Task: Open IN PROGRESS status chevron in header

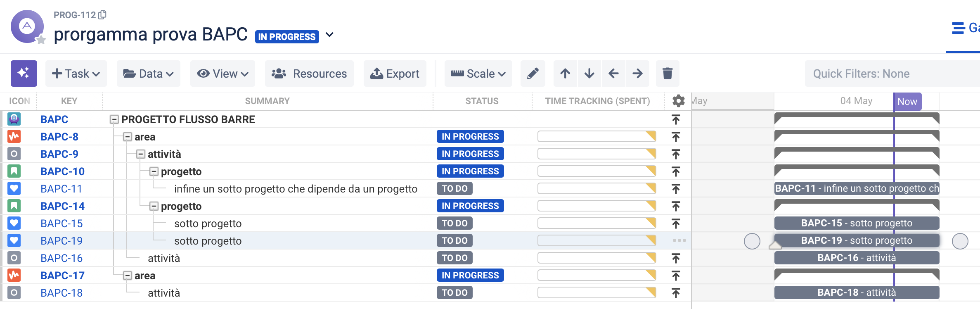Action: 329,35
